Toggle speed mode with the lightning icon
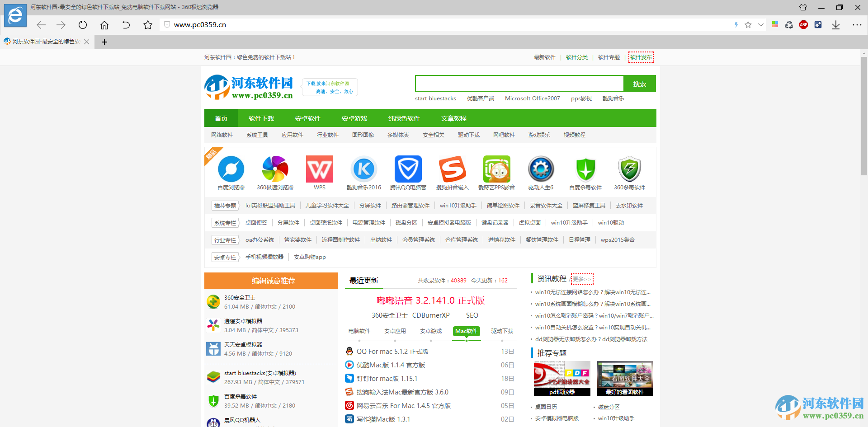The height and width of the screenshot is (427, 868). coord(735,25)
